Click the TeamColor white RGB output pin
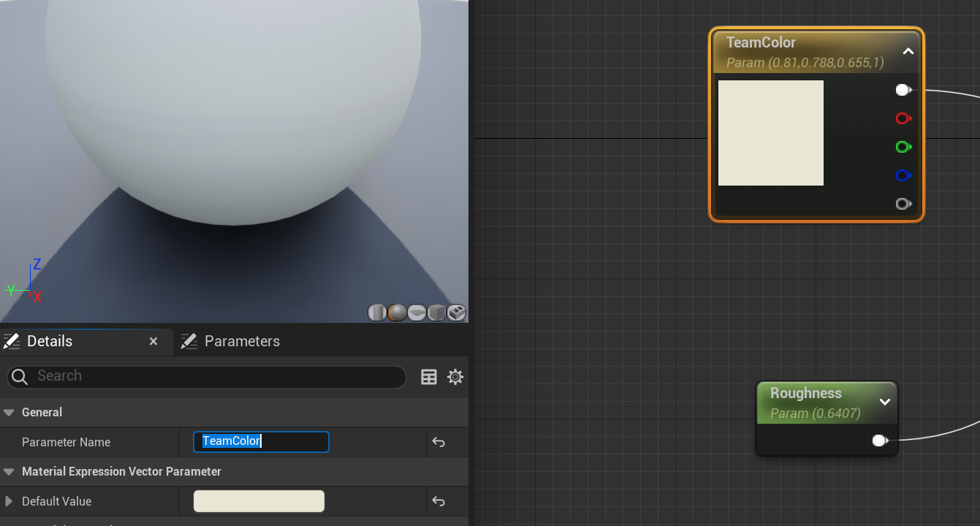The image size is (980, 526). 903,90
